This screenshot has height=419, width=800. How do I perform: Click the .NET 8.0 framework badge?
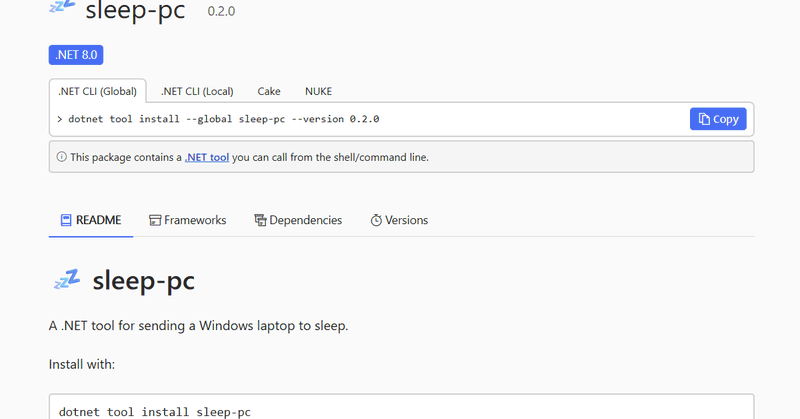click(x=76, y=55)
